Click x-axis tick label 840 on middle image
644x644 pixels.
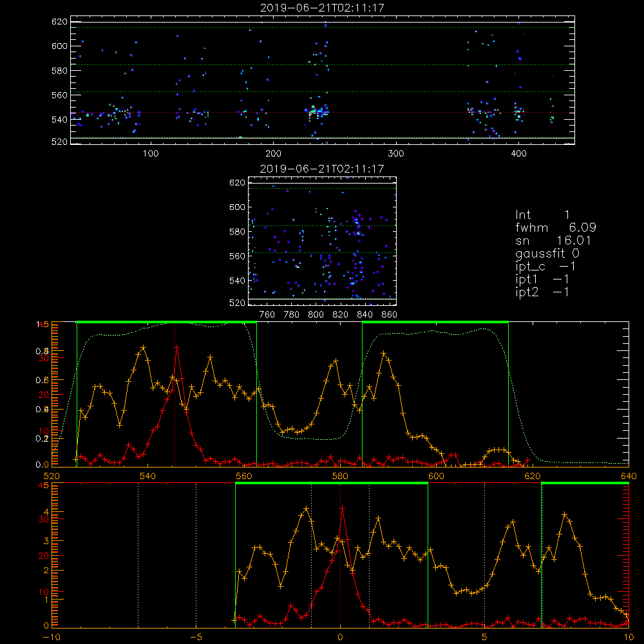pos(365,315)
